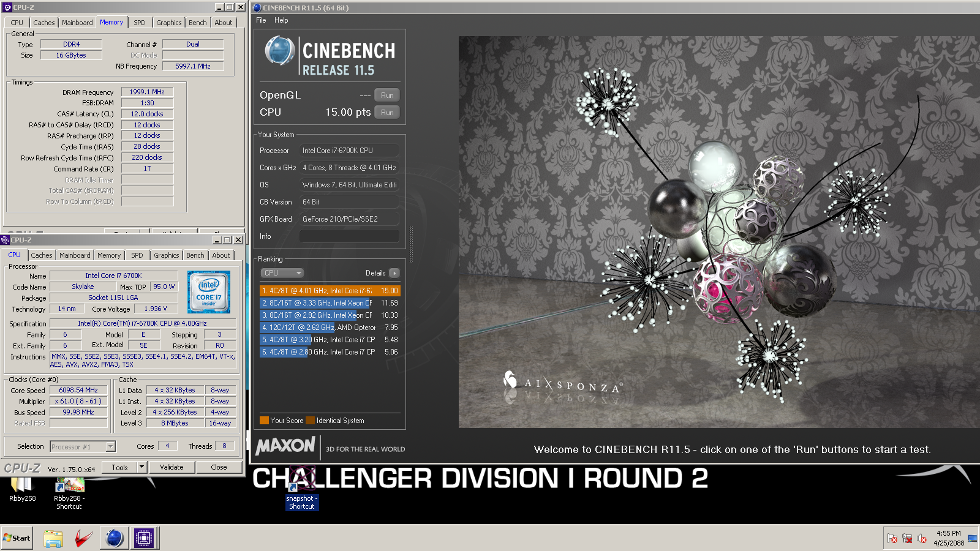Click the DRAM Frequency value 1999.1 MHz
980x551 pixels.
pyautogui.click(x=147, y=92)
